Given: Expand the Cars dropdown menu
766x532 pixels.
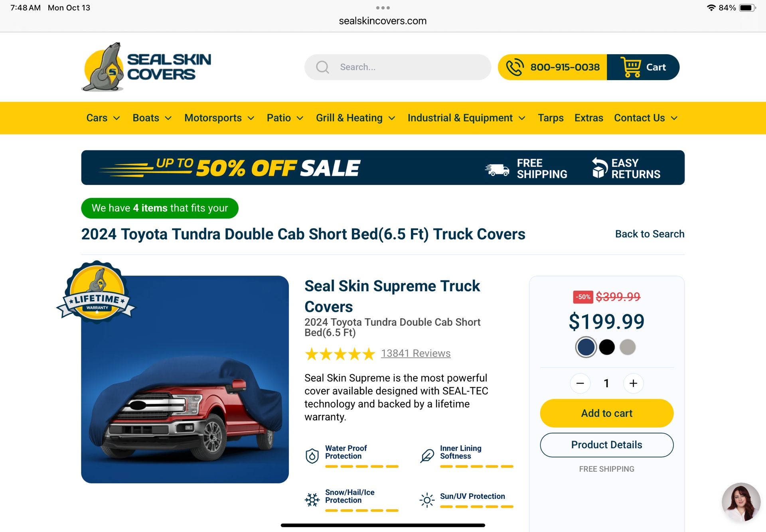Looking at the screenshot, I should pyautogui.click(x=103, y=118).
